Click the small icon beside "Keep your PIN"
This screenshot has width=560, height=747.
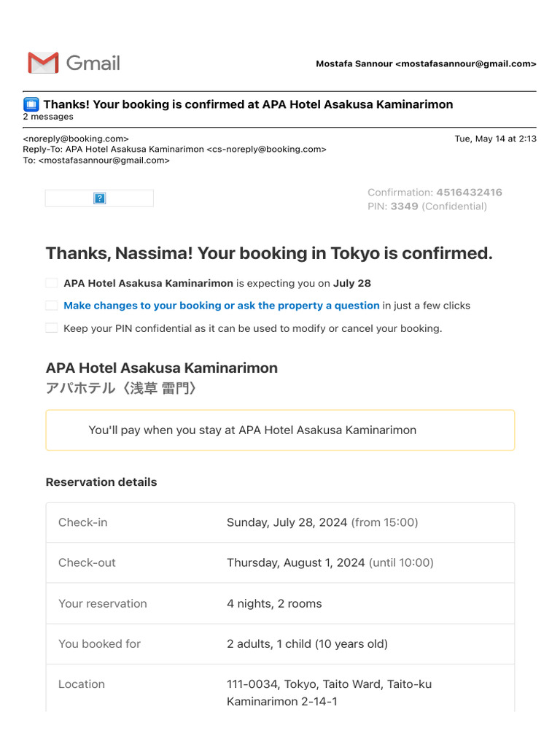coord(51,328)
